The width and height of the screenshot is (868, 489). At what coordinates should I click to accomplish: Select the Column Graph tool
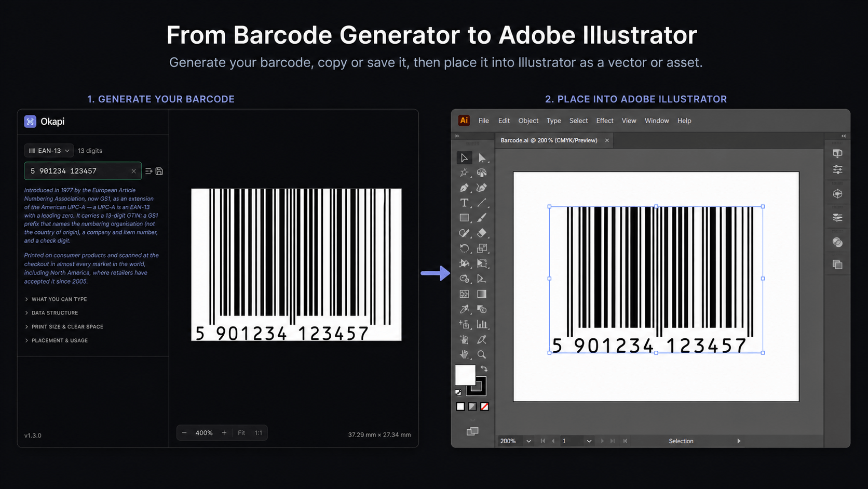(x=482, y=324)
